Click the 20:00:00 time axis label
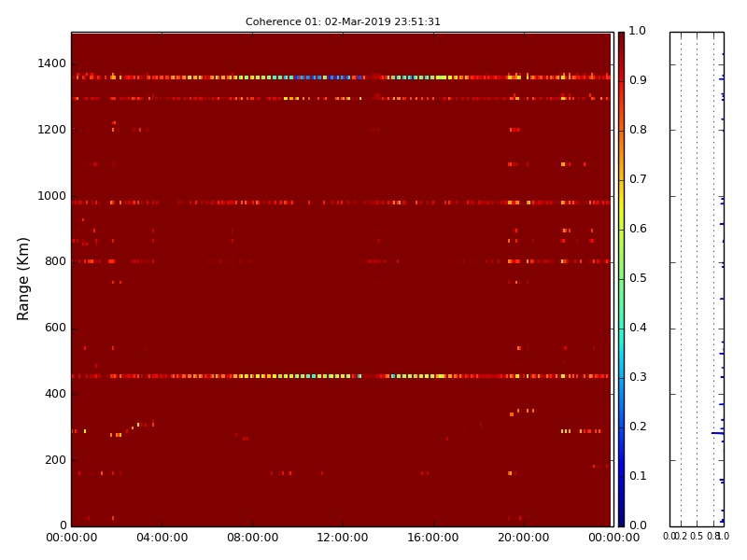 point(524,538)
